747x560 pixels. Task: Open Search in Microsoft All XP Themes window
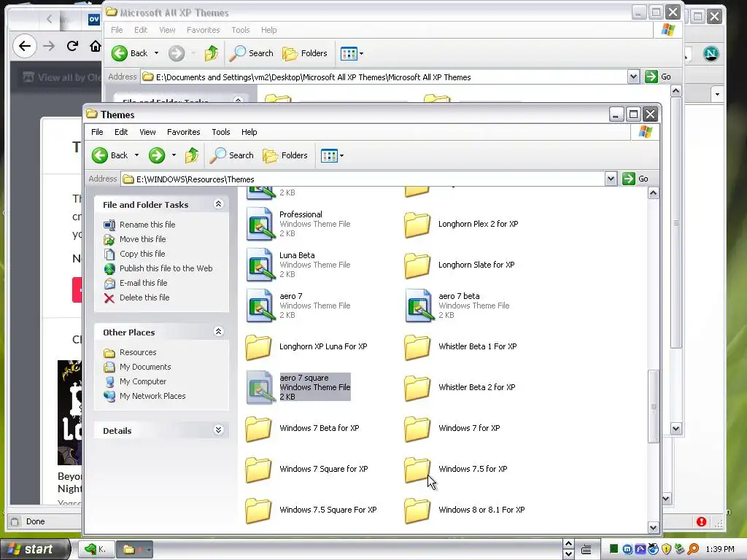point(252,53)
